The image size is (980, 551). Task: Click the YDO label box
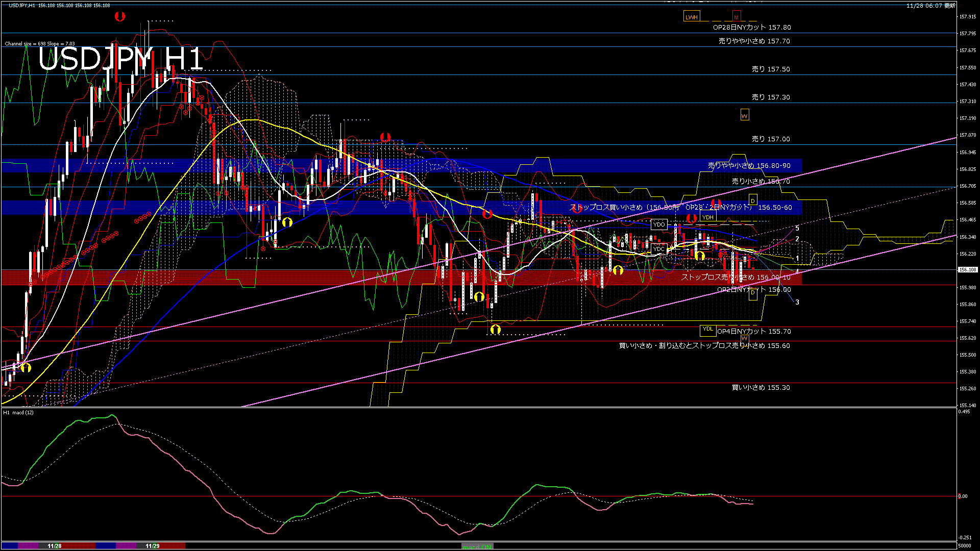coord(659,224)
